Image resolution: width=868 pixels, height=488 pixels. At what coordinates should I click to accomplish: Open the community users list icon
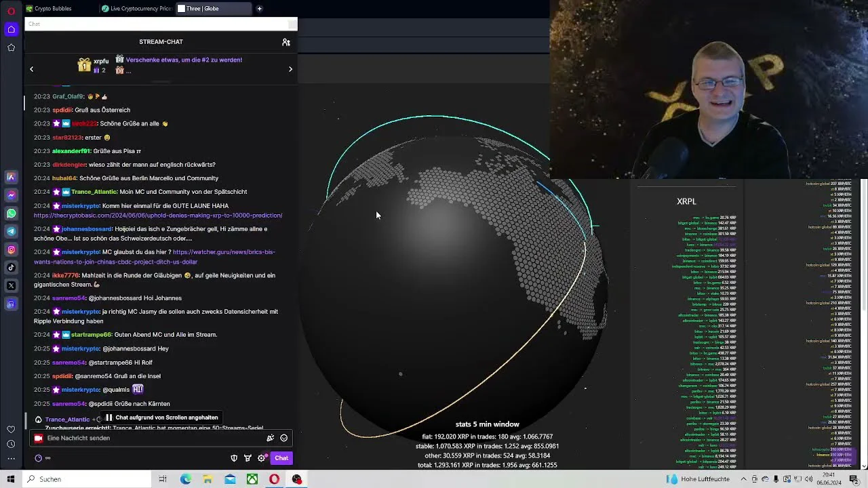[x=286, y=42]
